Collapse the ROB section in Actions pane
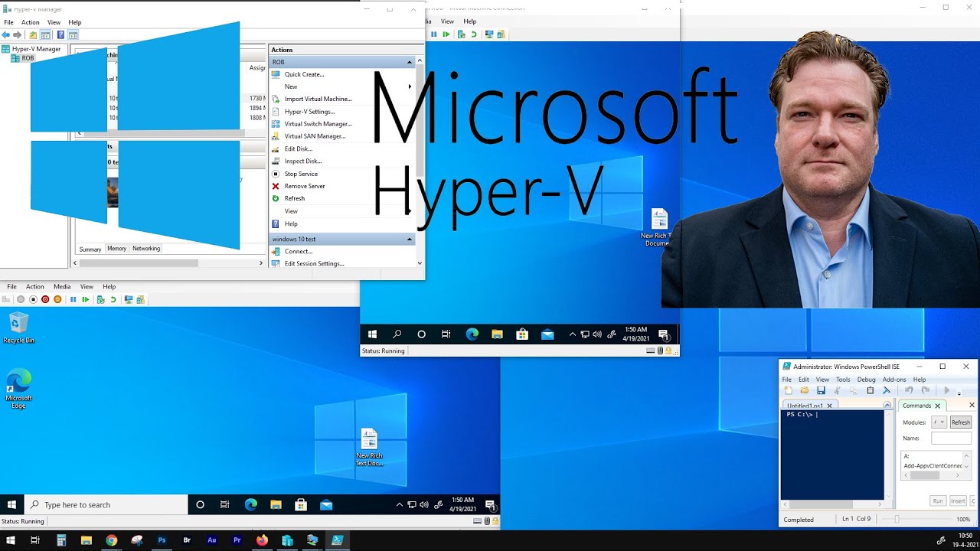 pyautogui.click(x=410, y=62)
